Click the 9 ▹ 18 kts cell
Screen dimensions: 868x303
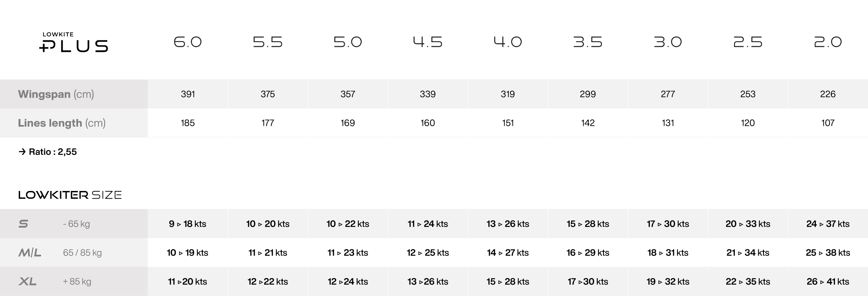pos(188,224)
